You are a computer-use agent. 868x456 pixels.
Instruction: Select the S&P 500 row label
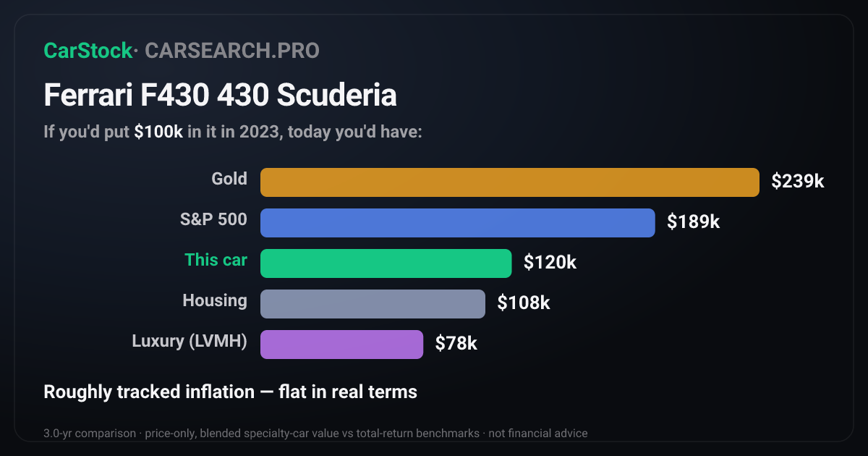click(x=213, y=219)
